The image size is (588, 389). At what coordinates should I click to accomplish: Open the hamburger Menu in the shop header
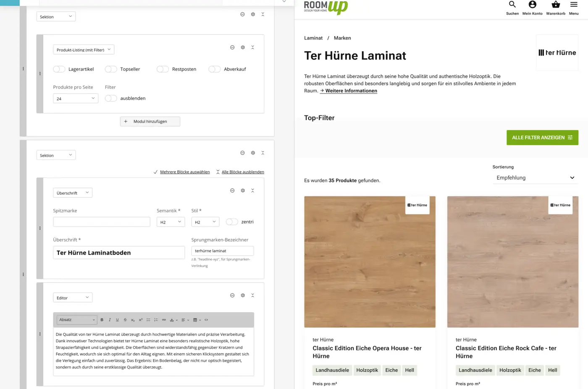(x=574, y=5)
